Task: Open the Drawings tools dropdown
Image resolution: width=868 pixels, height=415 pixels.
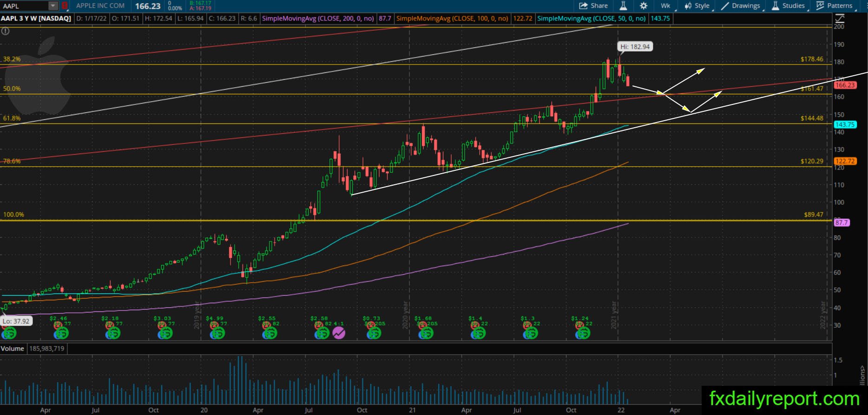Action: point(741,6)
